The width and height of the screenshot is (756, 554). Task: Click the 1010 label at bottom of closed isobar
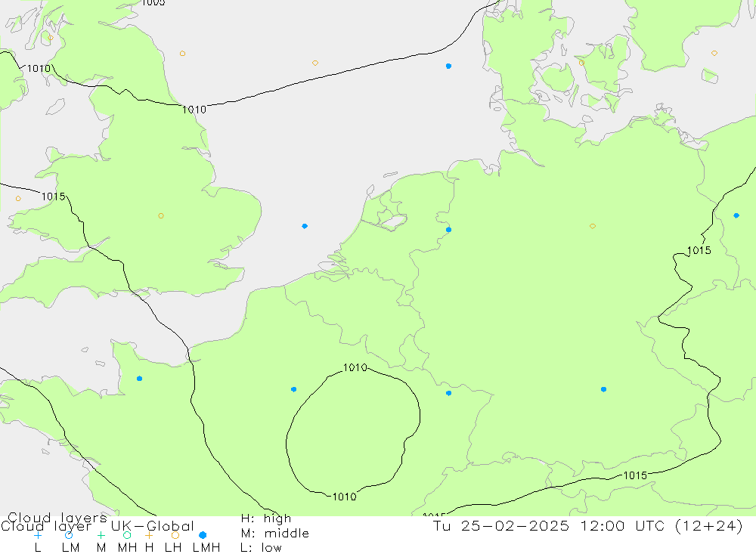coord(345,497)
